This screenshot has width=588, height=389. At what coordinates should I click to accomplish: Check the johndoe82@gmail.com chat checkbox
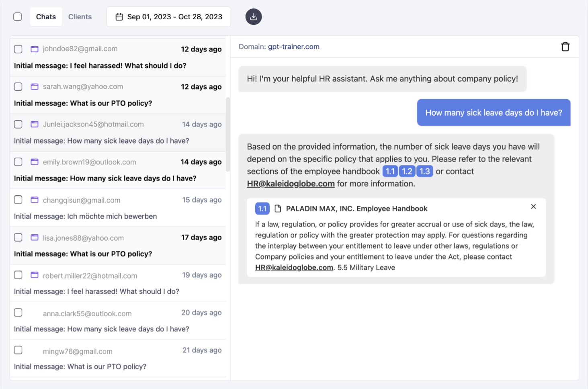pos(18,49)
